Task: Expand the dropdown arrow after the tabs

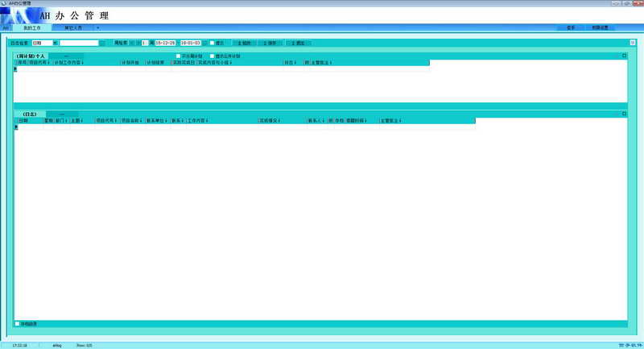Action: click(98, 27)
